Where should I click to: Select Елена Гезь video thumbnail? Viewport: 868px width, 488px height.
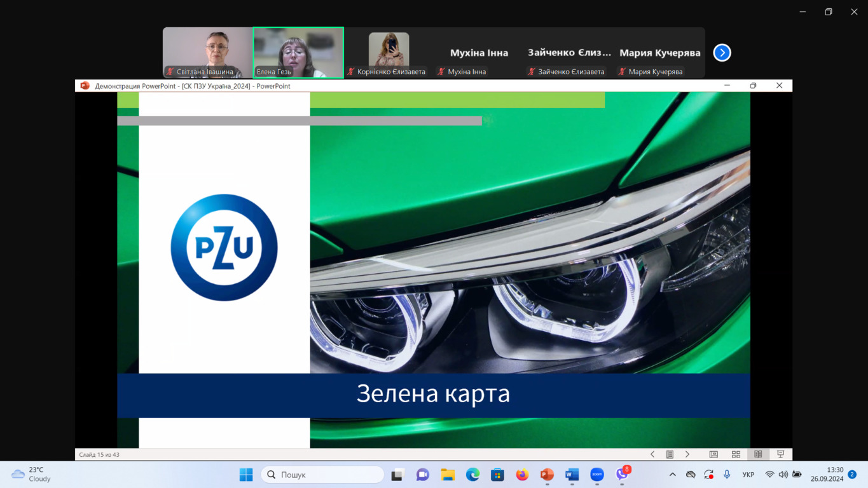298,53
